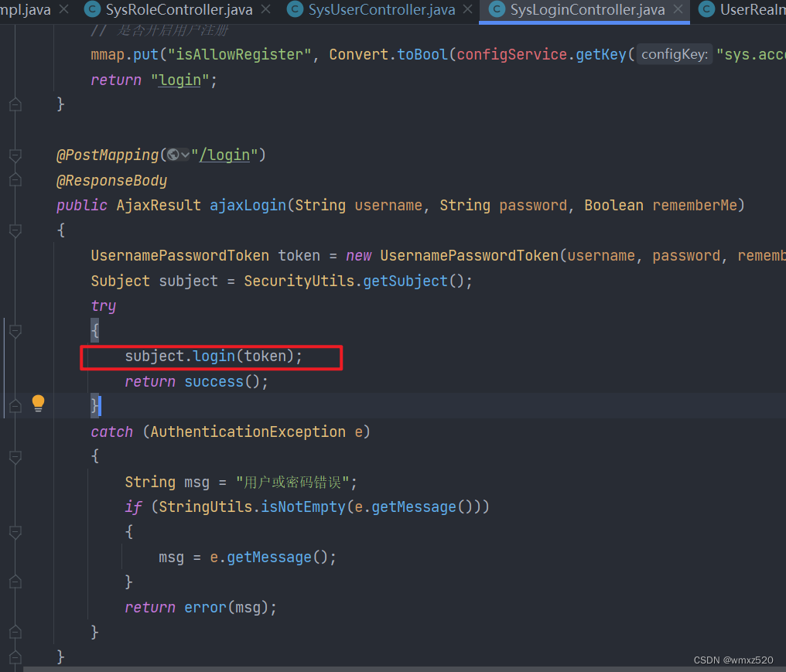Viewport: 786px width, 672px height.
Task: Click the "sys.acc" string after configKey hint
Action: click(x=751, y=54)
